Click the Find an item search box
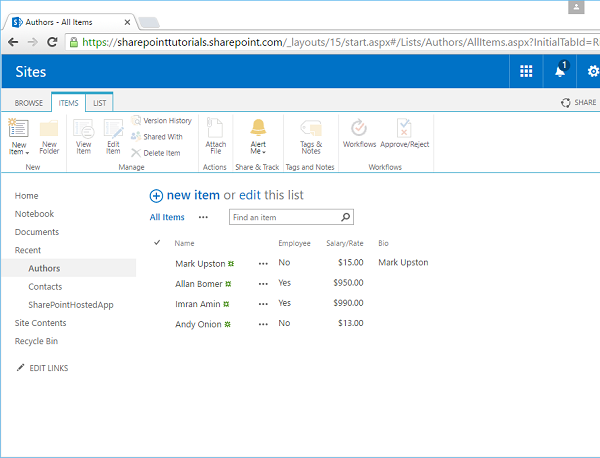600x458 pixels. click(x=284, y=217)
